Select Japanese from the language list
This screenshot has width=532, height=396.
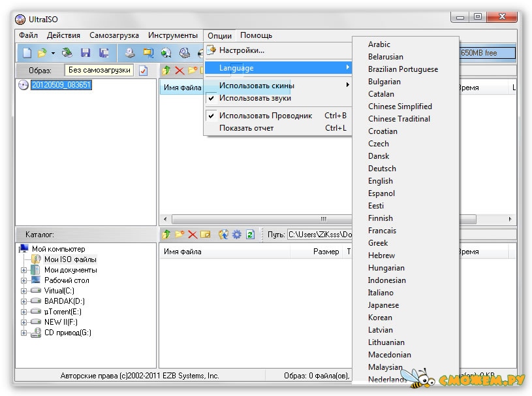pyautogui.click(x=406, y=305)
